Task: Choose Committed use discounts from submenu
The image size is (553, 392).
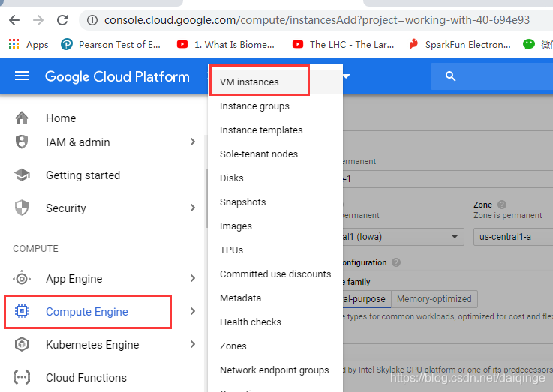Action: 275,274
